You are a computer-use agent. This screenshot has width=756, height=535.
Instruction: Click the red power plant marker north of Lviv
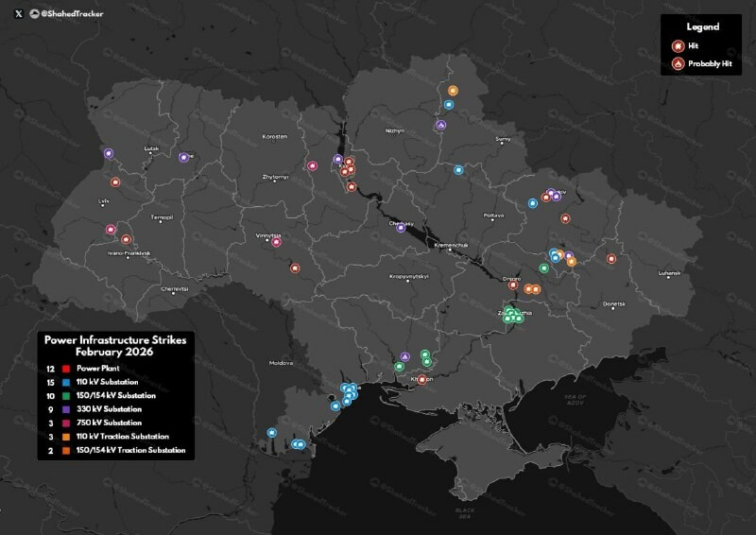click(115, 182)
